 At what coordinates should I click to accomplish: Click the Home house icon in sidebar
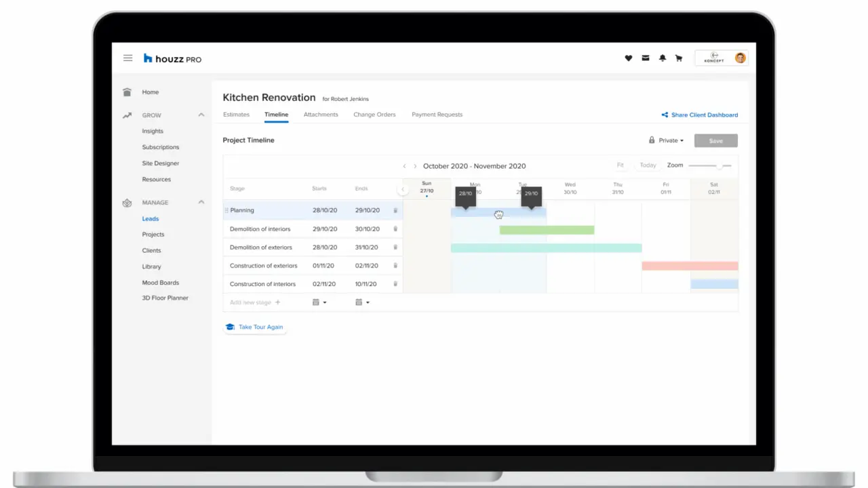(127, 92)
